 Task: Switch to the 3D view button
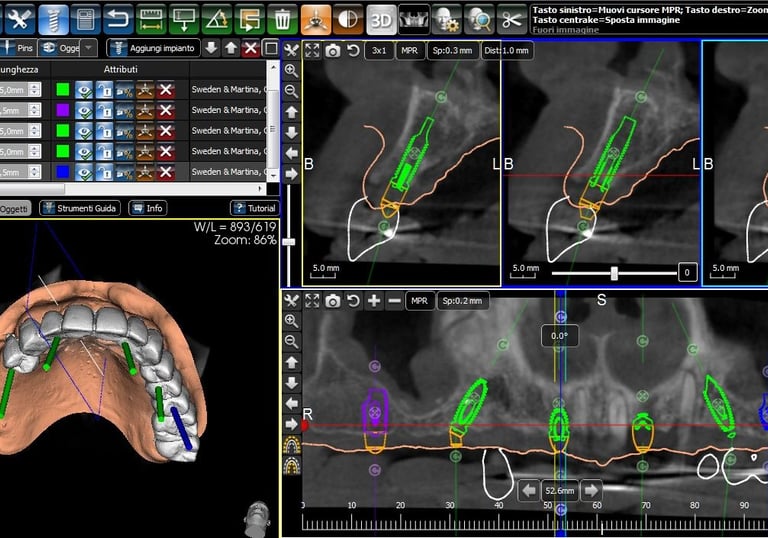[x=381, y=19]
